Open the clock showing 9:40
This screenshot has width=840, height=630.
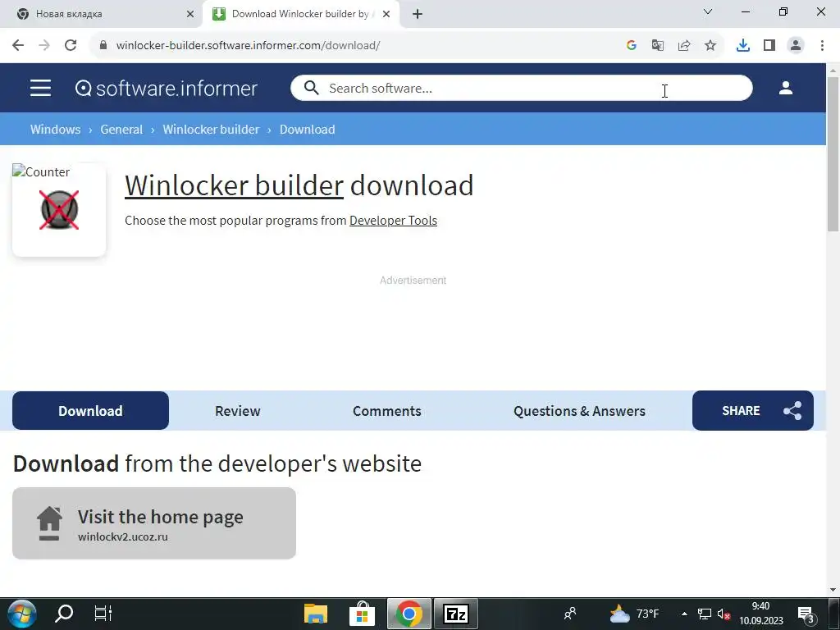pos(760,614)
